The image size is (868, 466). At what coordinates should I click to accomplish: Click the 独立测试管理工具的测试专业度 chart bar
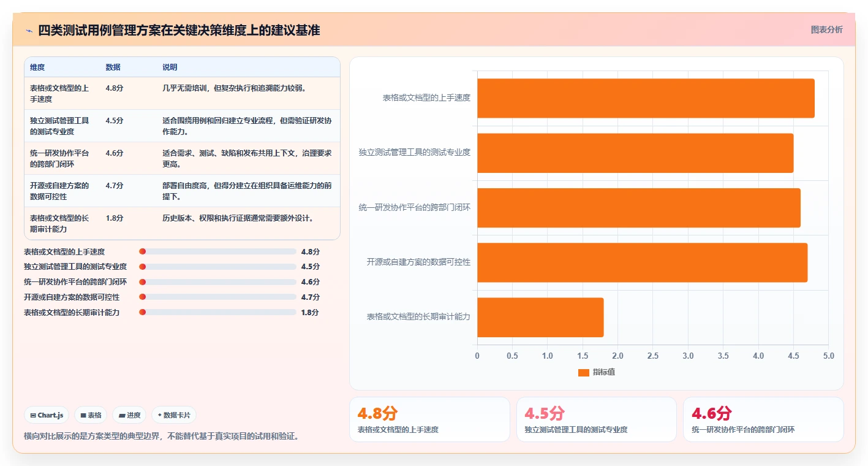click(x=635, y=153)
